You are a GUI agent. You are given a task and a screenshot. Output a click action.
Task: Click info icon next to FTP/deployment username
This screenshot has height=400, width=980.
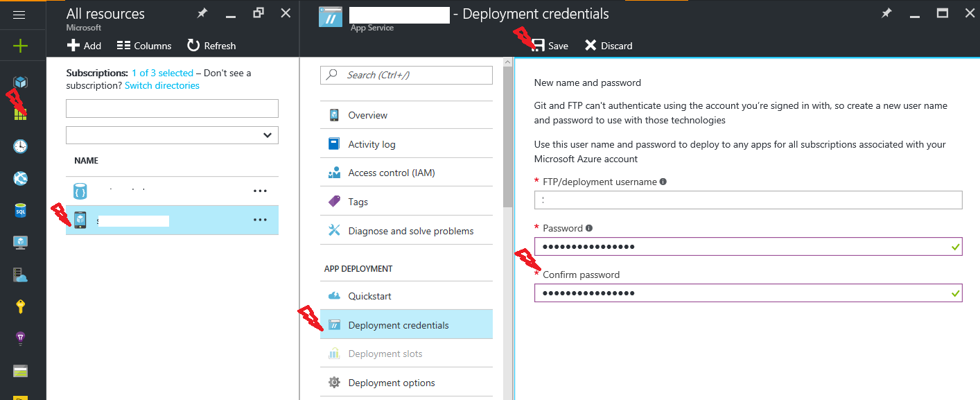(663, 182)
